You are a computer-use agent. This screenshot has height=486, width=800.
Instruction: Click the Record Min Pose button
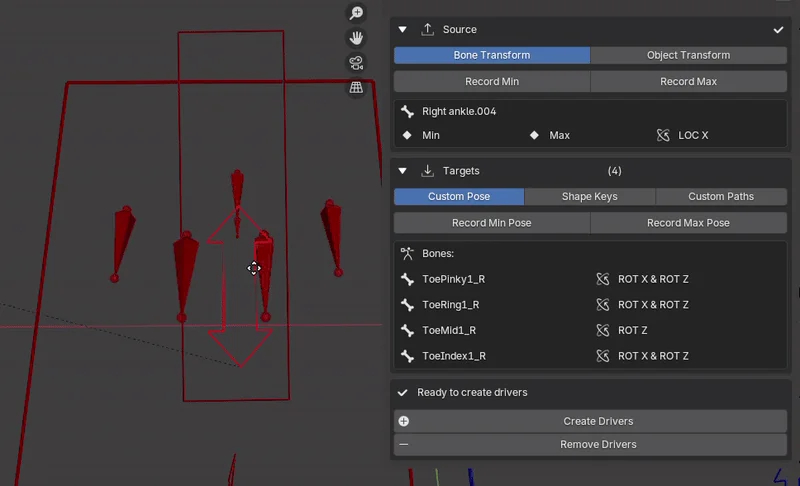pos(492,223)
